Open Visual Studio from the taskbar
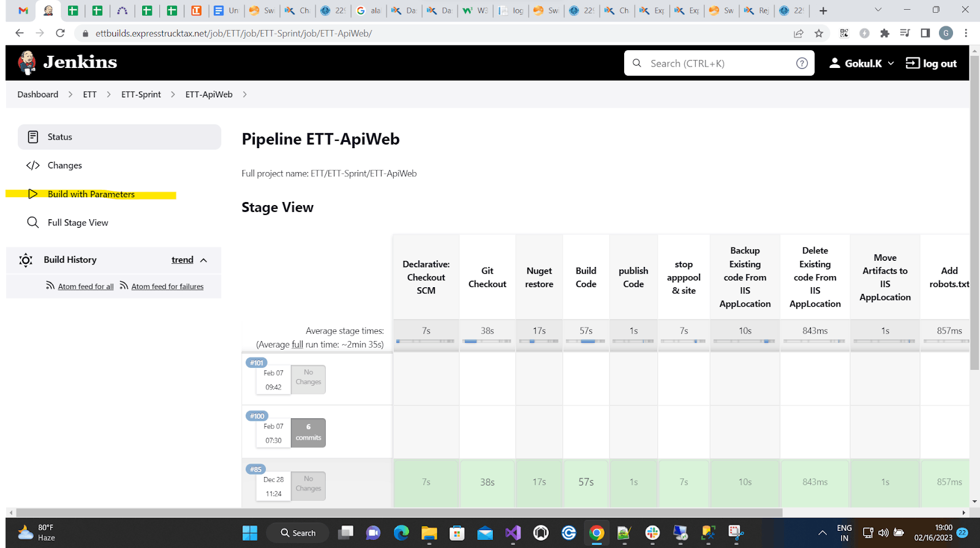980x548 pixels. (x=513, y=533)
